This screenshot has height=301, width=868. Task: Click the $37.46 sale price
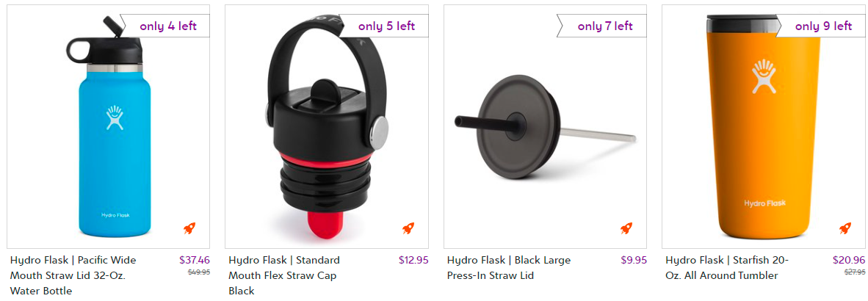[195, 260]
